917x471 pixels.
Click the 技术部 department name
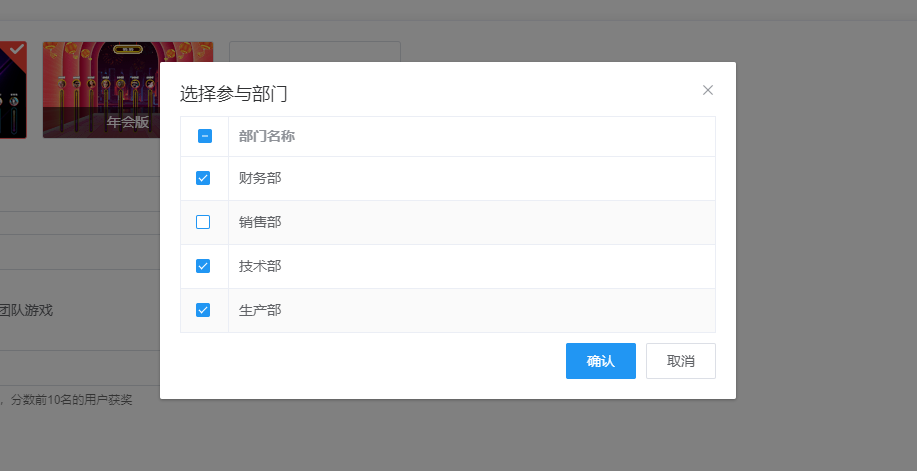pos(260,266)
